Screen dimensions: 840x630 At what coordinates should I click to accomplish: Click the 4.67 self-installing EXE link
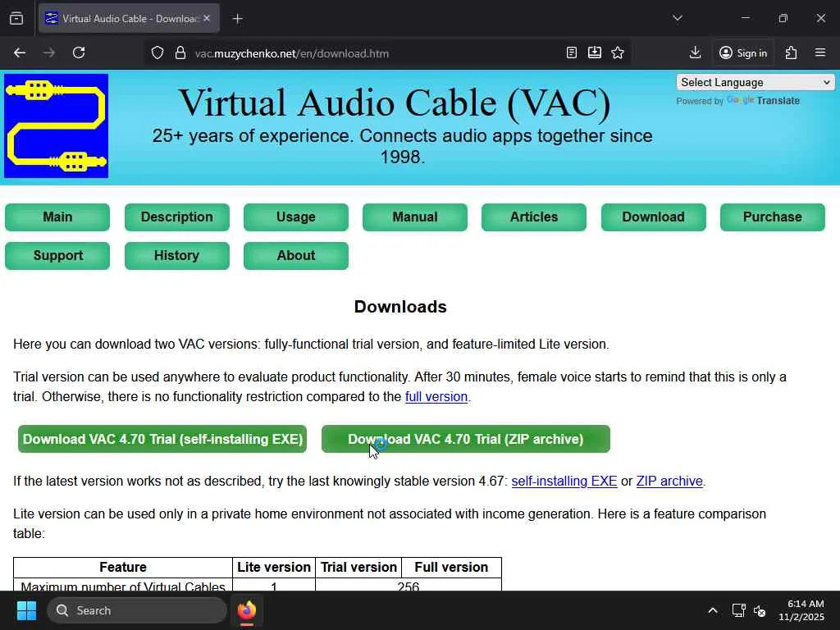tap(564, 481)
